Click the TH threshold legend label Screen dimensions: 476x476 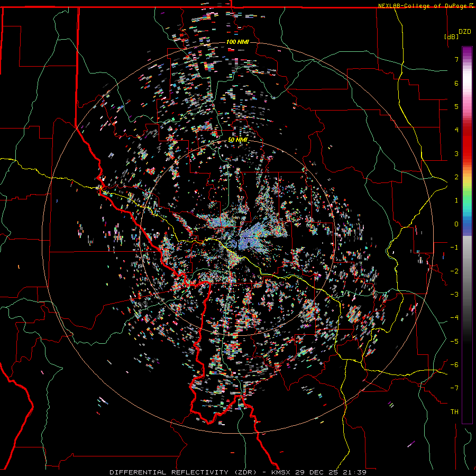454,411
